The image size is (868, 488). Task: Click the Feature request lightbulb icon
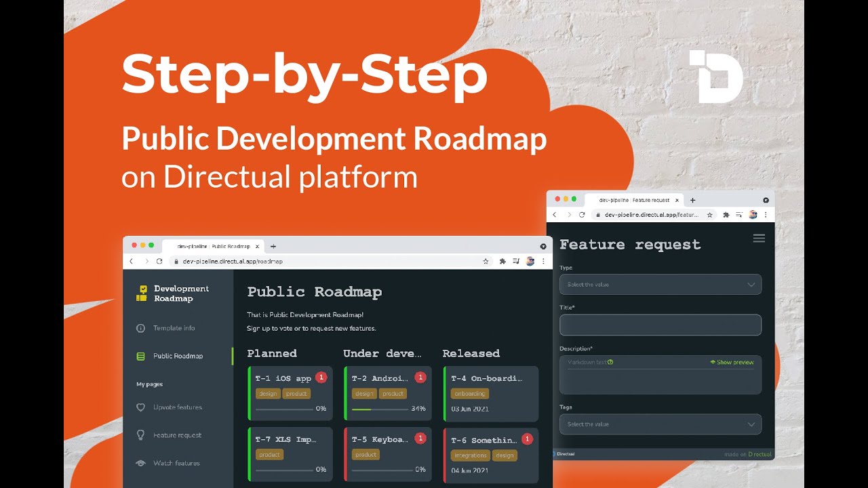click(141, 435)
